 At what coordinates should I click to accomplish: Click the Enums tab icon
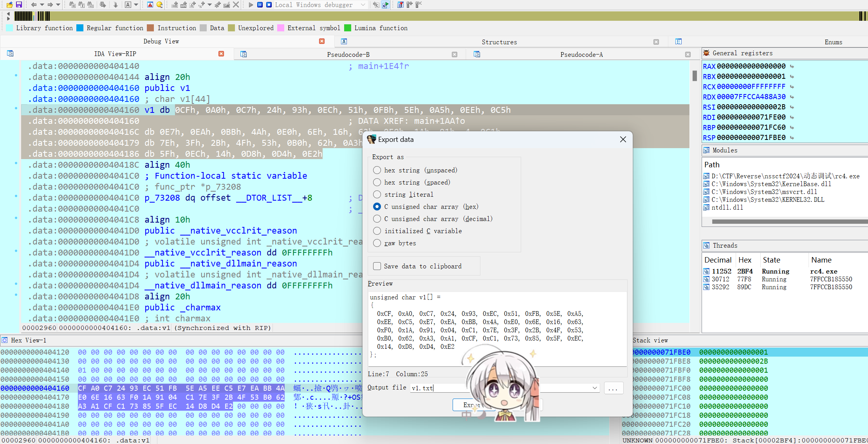[679, 42]
